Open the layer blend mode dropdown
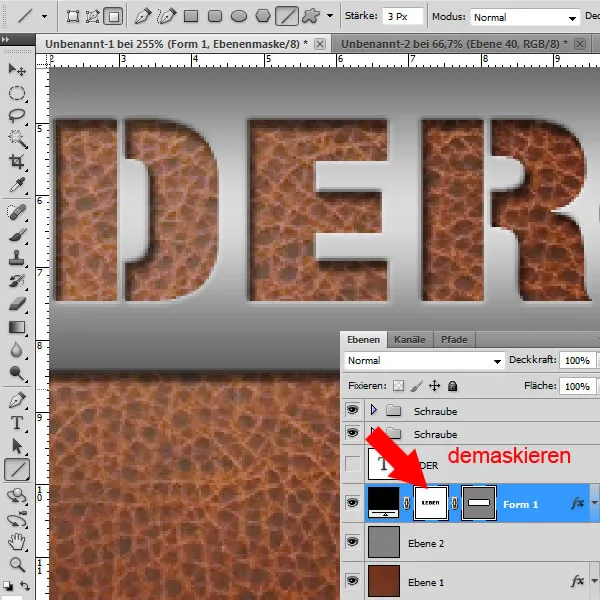The height and width of the screenshot is (600, 600). pos(423,360)
